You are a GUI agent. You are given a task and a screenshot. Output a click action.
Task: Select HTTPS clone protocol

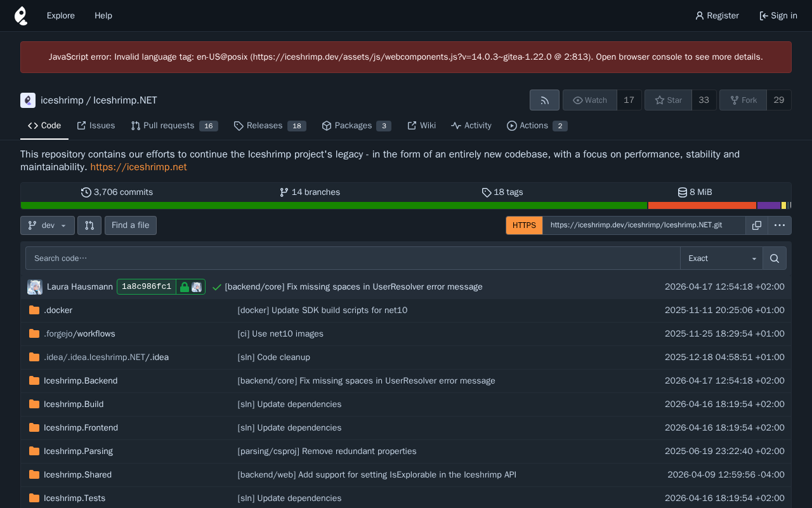tap(524, 225)
